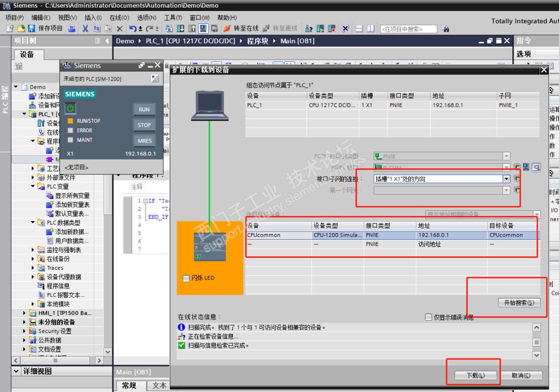
Task: Click the Split editor vertically icon
Action: (371, 28)
